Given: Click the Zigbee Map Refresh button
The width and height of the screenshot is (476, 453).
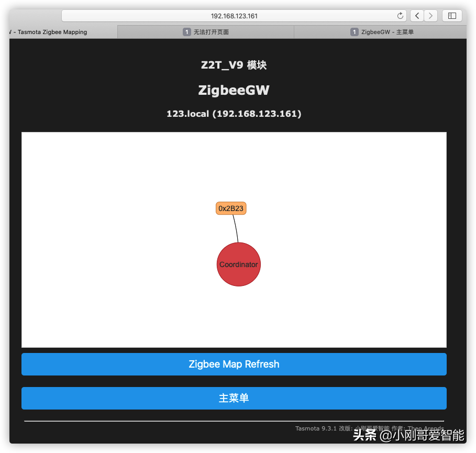Looking at the screenshot, I should 234,364.
